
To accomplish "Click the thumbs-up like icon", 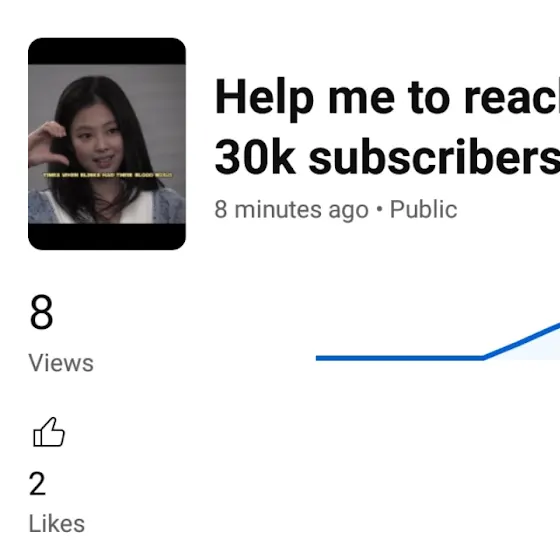I will coord(49,432).
